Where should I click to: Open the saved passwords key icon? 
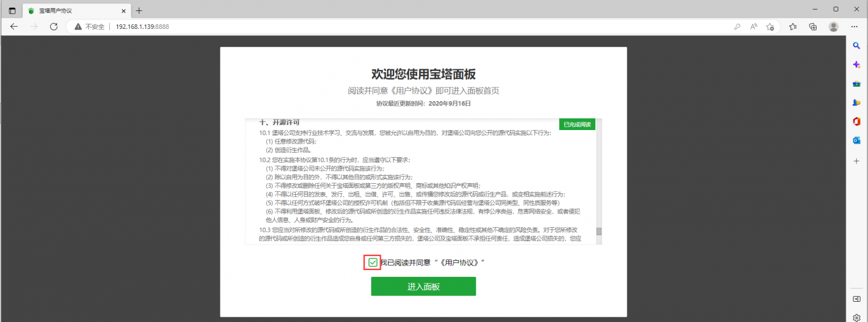tap(737, 27)
